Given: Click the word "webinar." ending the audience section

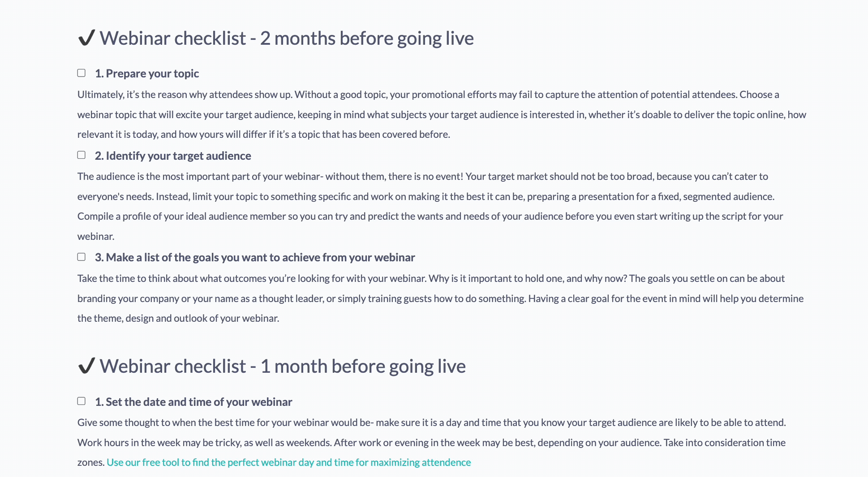Looking at the screenshot, I should (96, 236).
